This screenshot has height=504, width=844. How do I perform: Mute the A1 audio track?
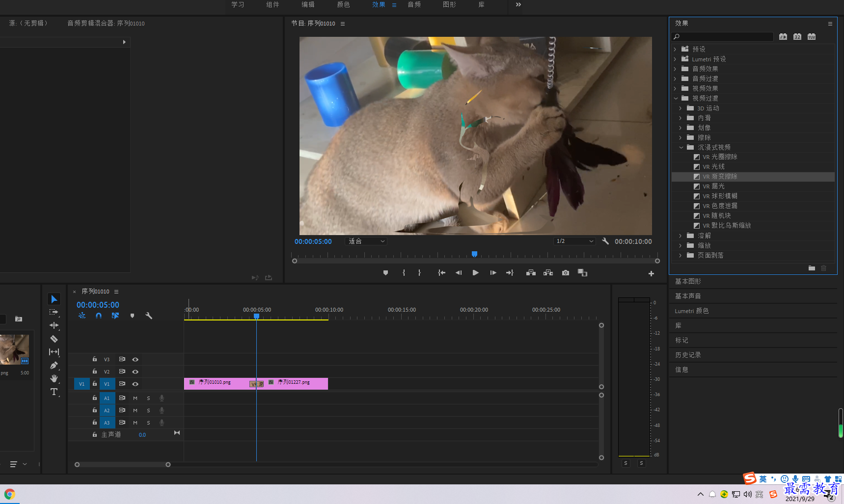click(x=135, y=398)
